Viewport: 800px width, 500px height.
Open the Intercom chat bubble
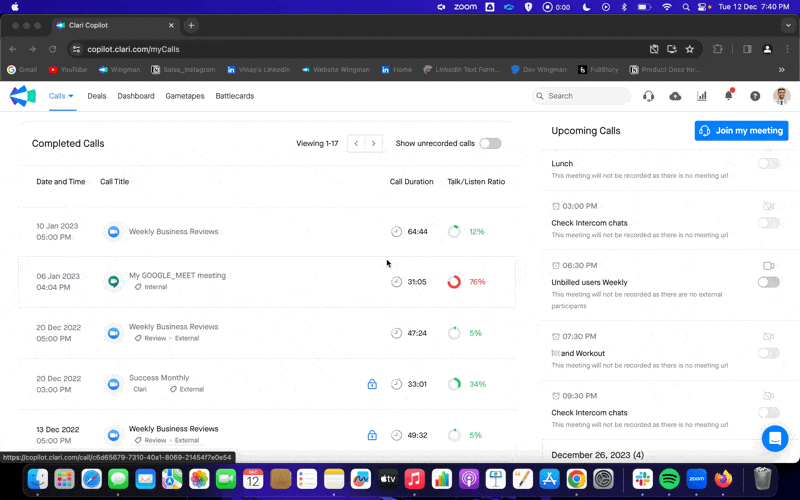coord(774,438)
